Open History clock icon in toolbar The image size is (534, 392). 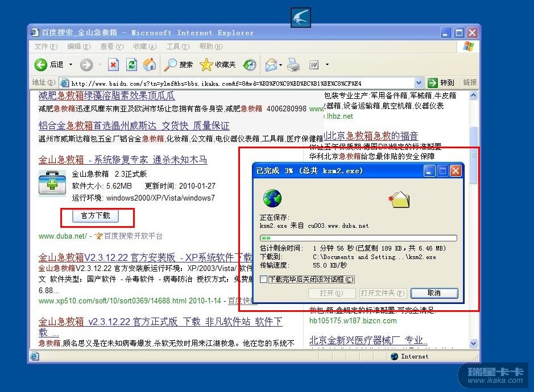coord(250,65)
